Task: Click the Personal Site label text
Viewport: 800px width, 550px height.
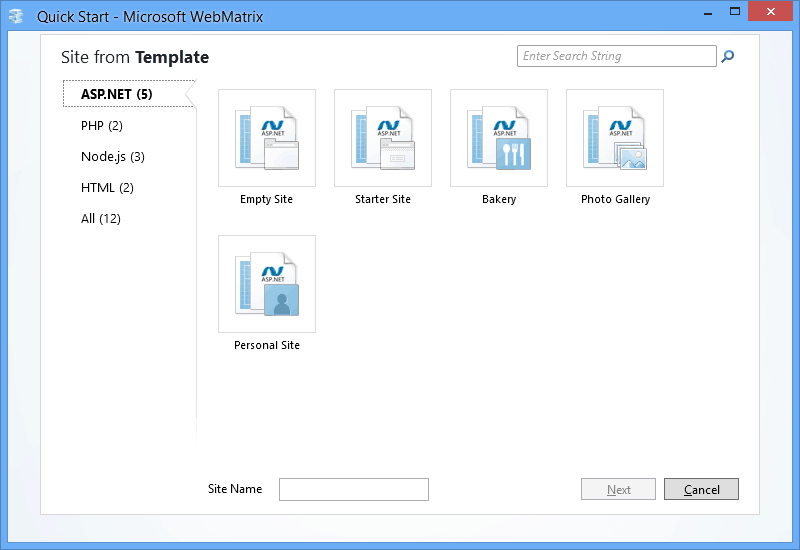Action: 267,345
